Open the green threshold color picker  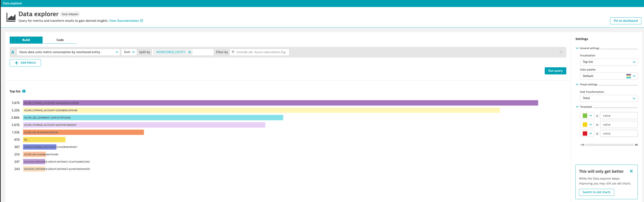pos(587,116)
